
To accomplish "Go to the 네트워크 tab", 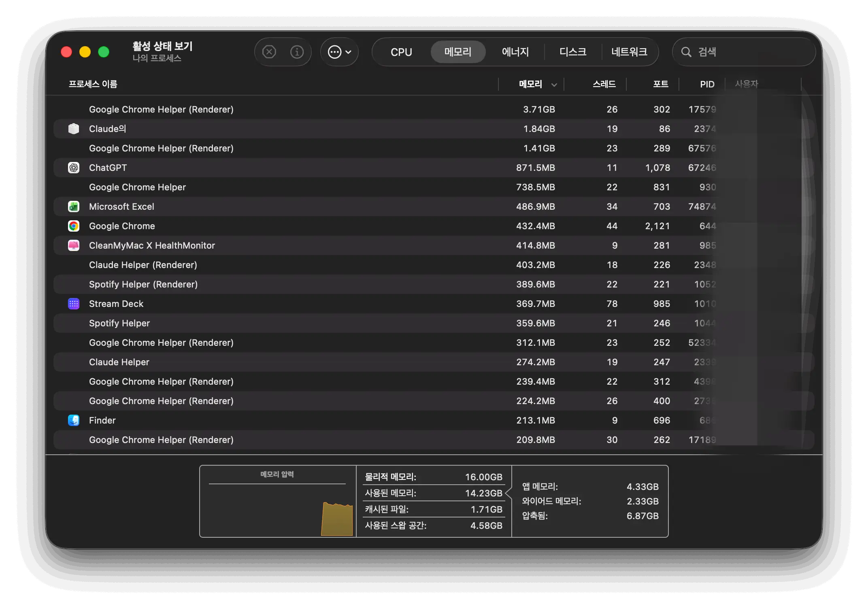I will coord(629,52).
